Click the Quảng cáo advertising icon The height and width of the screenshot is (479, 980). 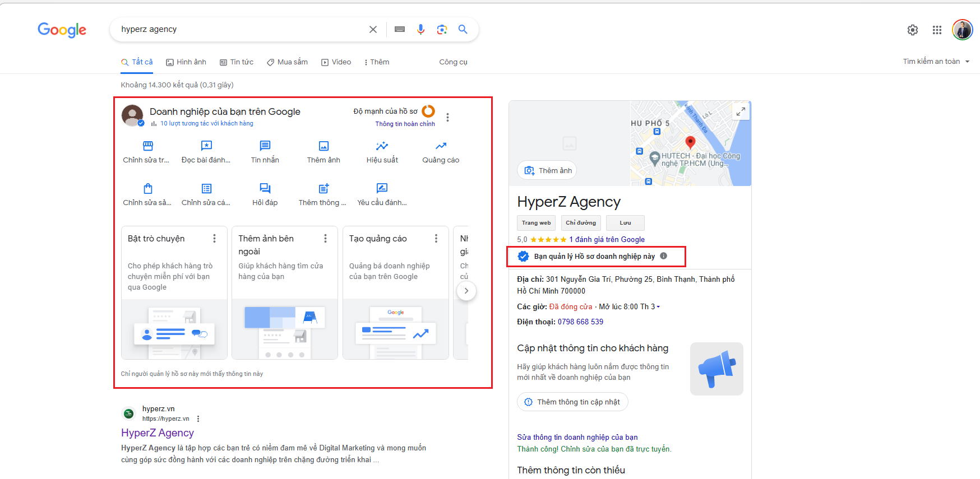tap(441, 146)
